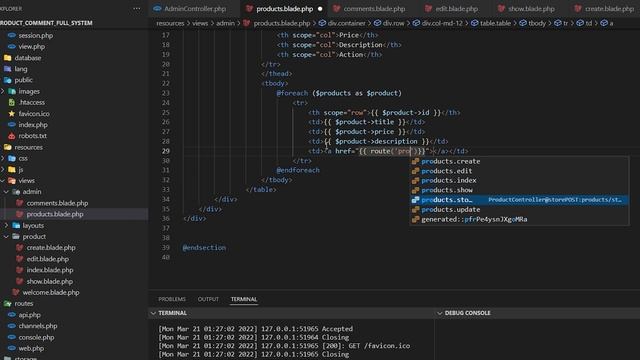Switch to OUTPUT panel tab
Screen dimensions: 640x360
click(208, 299)
